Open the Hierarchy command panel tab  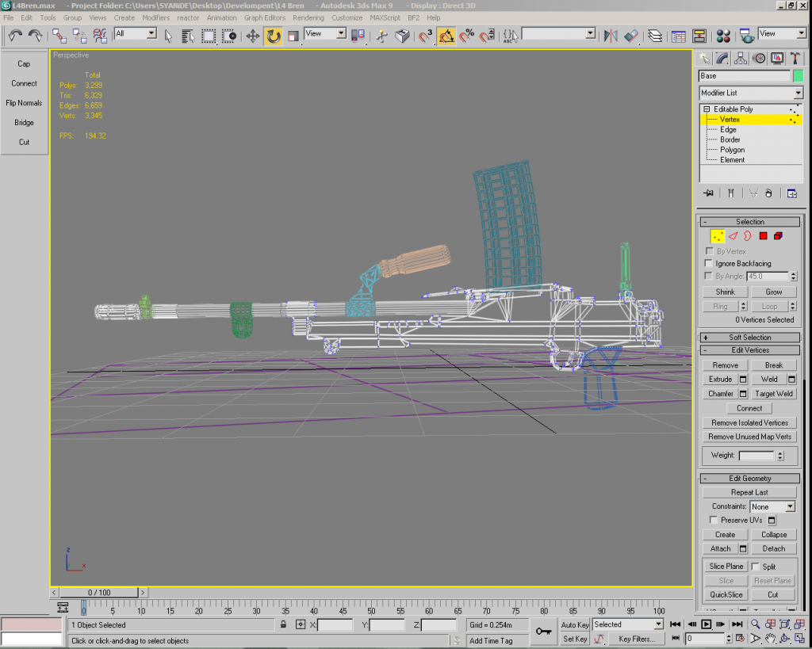click(741, 58)
